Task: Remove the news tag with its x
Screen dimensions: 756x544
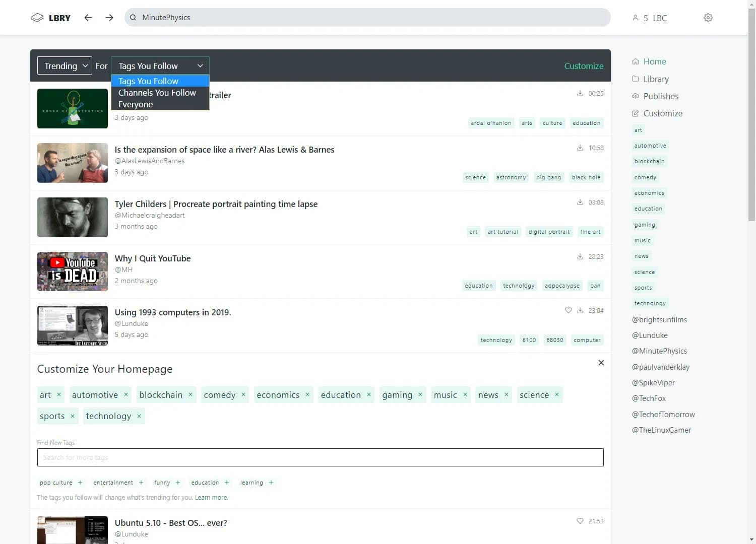Action: coord(507,394)
